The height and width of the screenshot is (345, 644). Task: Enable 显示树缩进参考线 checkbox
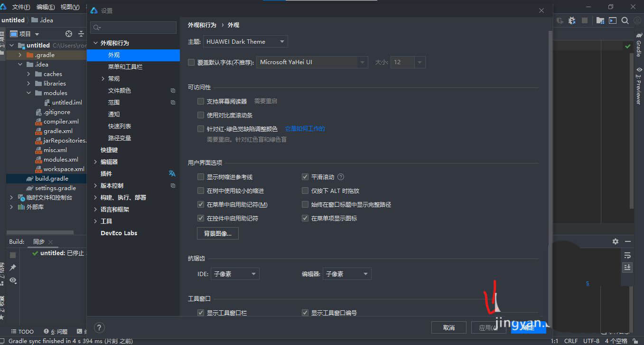coord(201,177)
